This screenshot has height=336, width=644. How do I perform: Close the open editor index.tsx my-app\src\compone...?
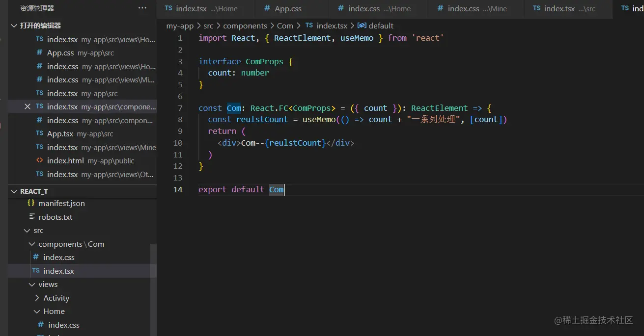pos(28,106)
